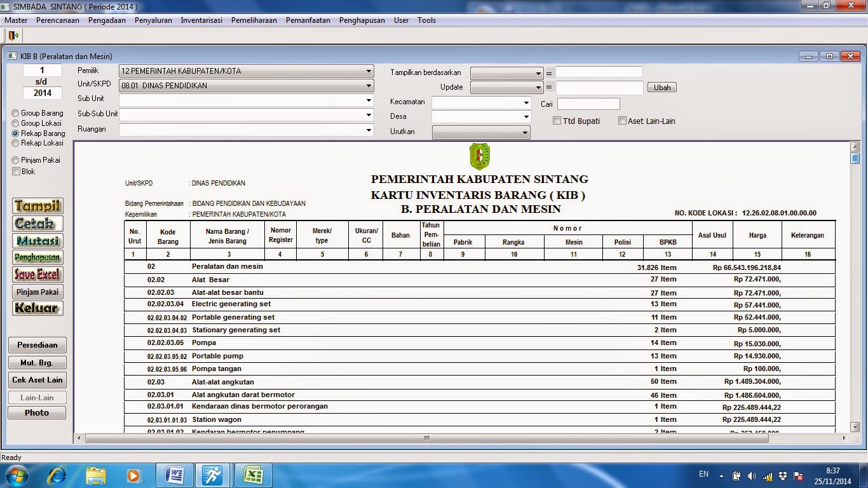The width and height of the screenshot is (868, 488).
Task: Click the Keluar exit button
Action: tap(37, 308)
